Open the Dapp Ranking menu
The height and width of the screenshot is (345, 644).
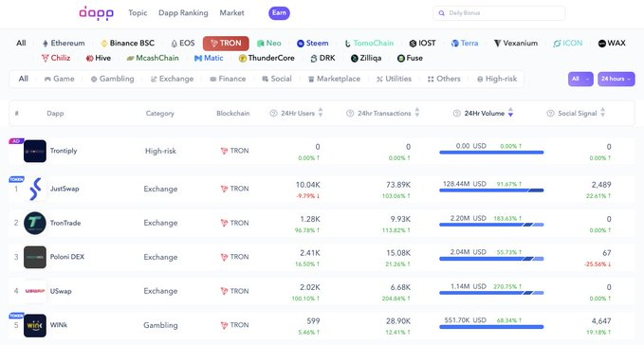[x=183, y=13]
